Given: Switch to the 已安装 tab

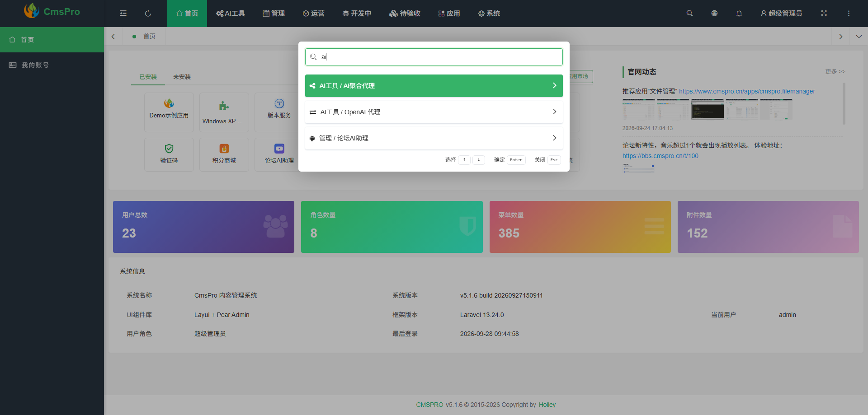Looking at the screenshot, I should tap(148, 77).
